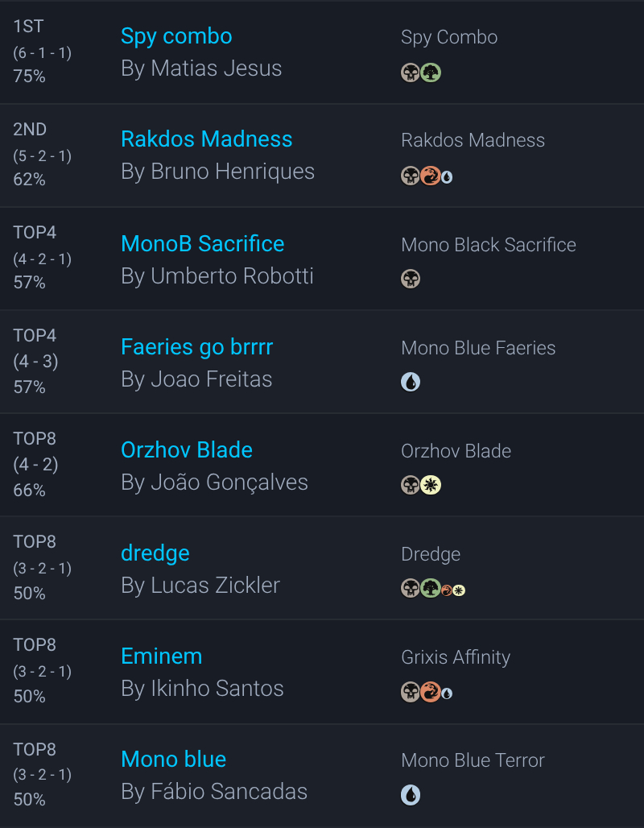Click the black skull mana icon for Dredge
Viewport: 644px width, 828px height.
click(411, 589)
